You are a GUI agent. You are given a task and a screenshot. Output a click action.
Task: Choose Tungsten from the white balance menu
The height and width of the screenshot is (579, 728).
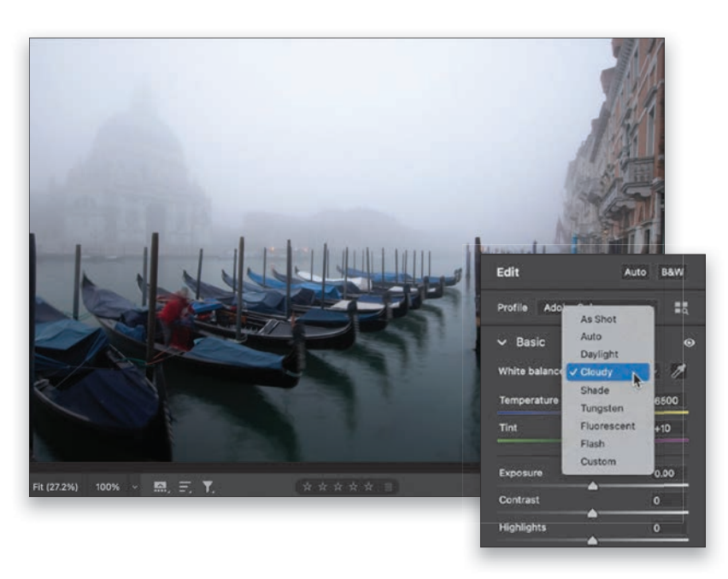point(602,408)
